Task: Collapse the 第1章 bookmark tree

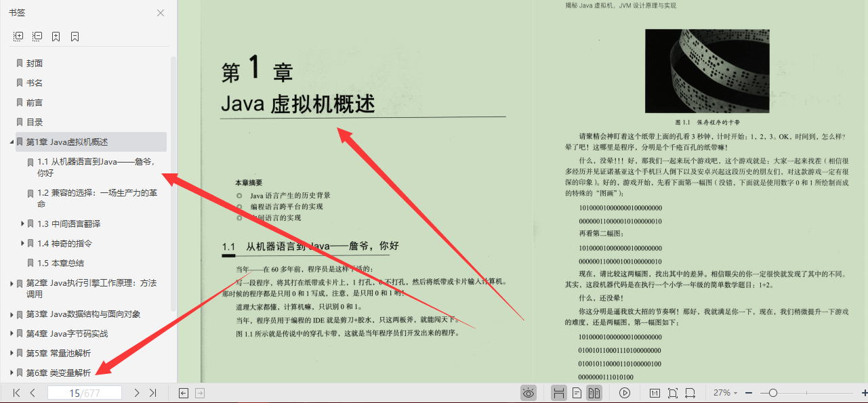Action: (x=12, y=142)
